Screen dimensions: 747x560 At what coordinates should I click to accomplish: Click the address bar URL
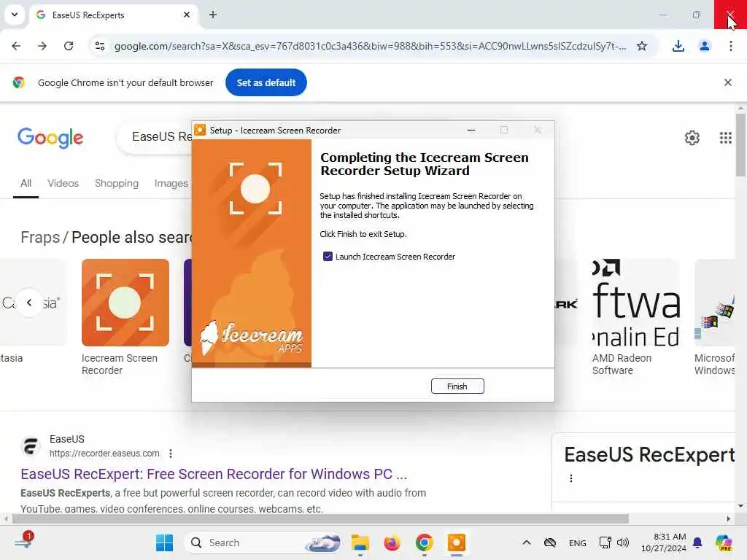tap(370, 46)
